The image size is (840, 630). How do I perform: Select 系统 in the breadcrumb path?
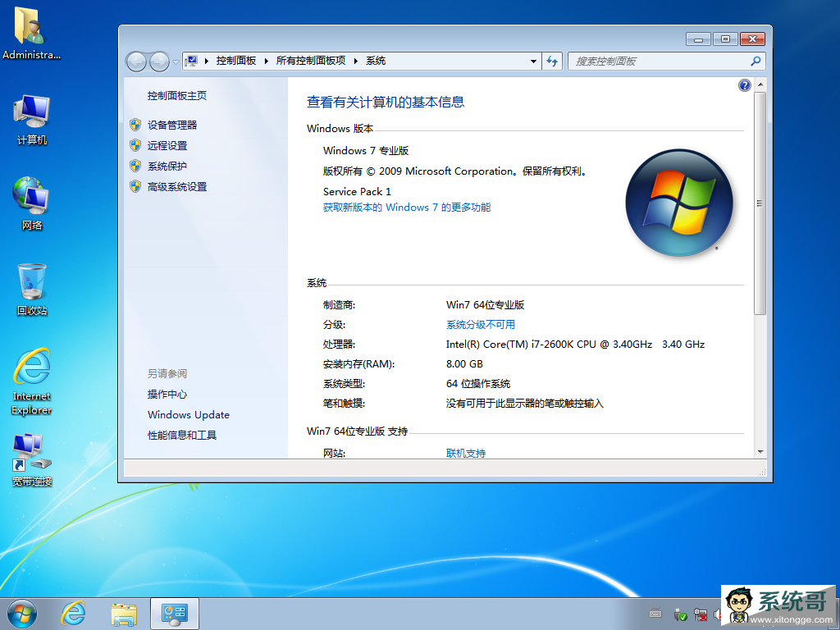click(376, 61)
